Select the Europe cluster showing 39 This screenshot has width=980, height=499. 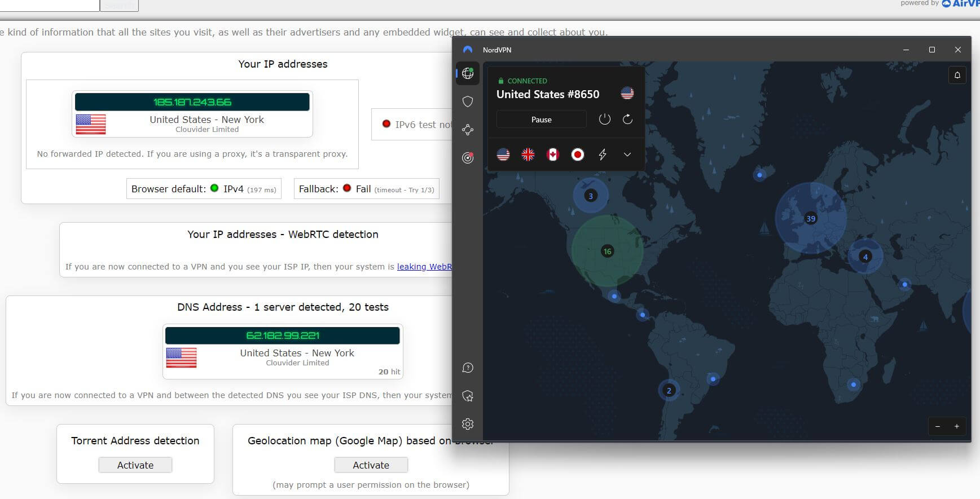click(x=810, y=218)
